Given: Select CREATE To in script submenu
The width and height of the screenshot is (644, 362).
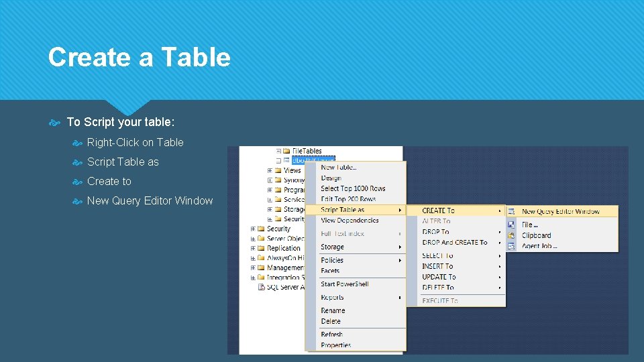Looking at the screenshot, I should click(x=456, y=210).
